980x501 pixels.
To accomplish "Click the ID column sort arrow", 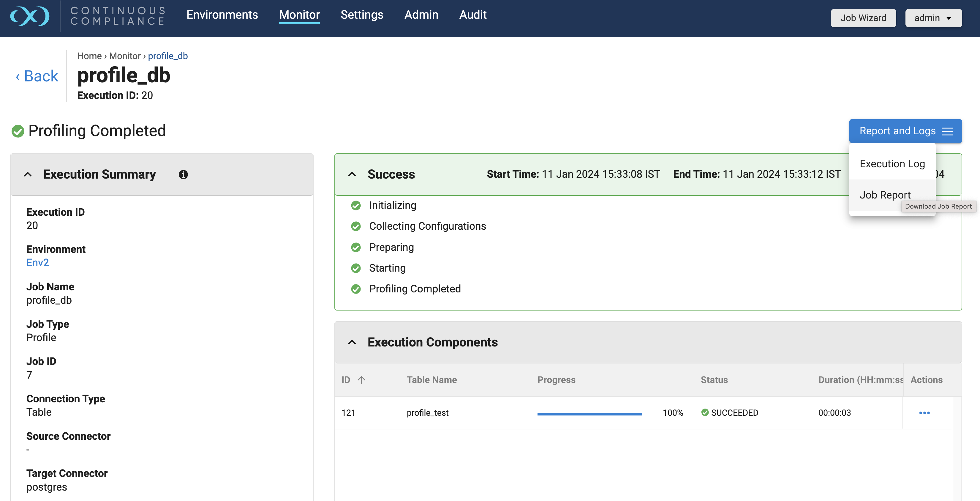I will pos(361,379).
